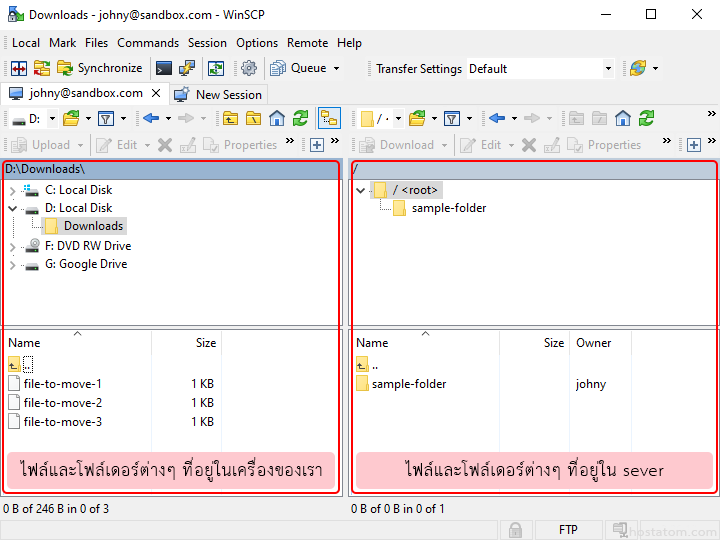Go to local home directory

click(277, 118)
